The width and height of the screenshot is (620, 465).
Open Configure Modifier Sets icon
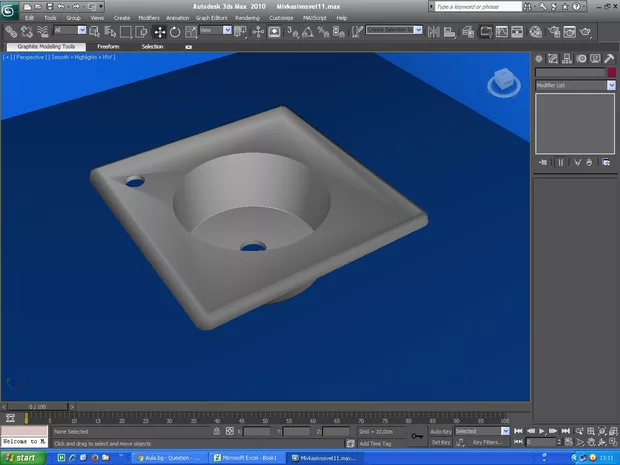606,161
